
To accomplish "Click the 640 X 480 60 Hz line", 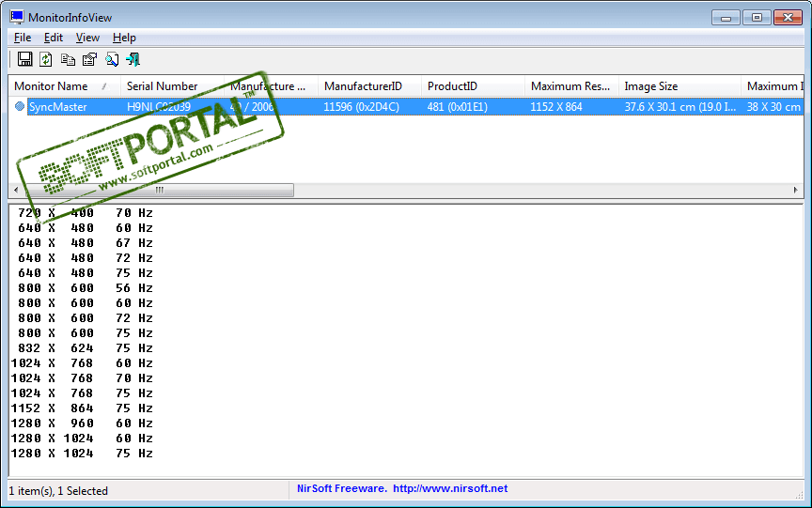I will pyautogui.click(x=86, y=228).
